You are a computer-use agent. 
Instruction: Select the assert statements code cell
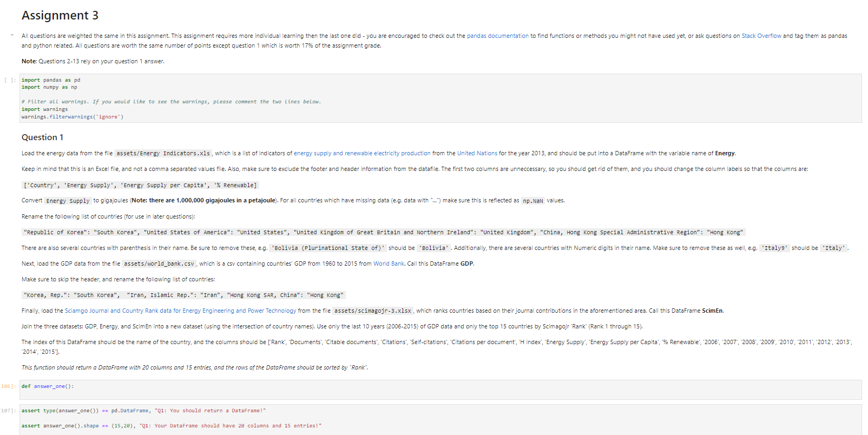pyautogui.click(x=440, y=419)
